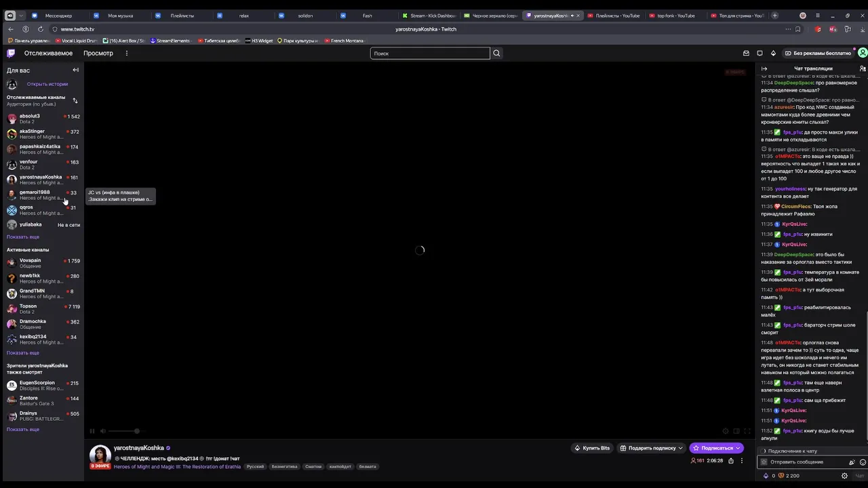Bookmark the page with the bookmark icon
This screenshot has width=868, height=488.
coord(798,29)
